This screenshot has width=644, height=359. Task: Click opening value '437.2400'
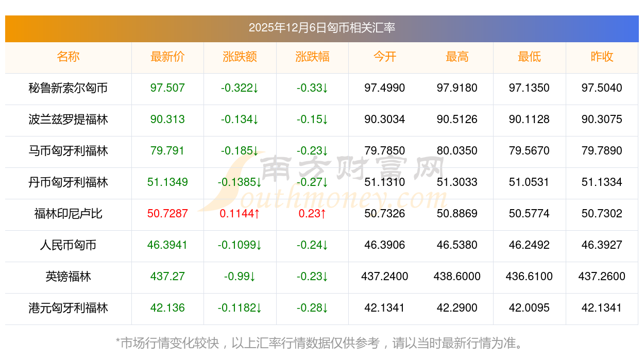point(385,277)
